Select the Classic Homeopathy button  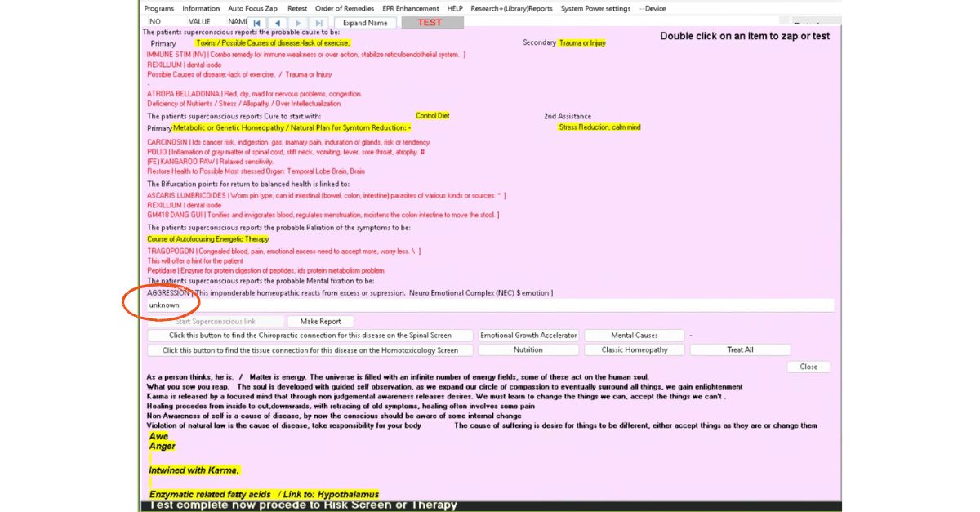[x=635, y=350]
